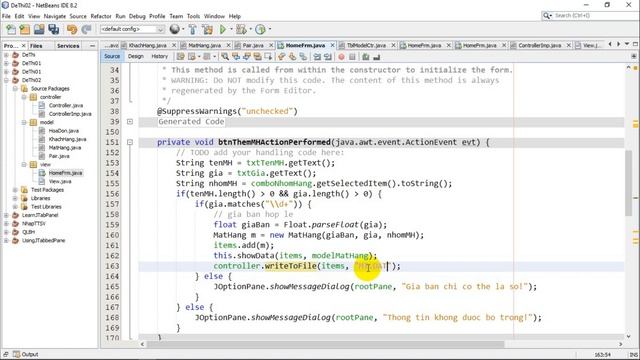The width and height of the screenshot is (640, 360).
Task: Open the File menu
Action: 6,16
